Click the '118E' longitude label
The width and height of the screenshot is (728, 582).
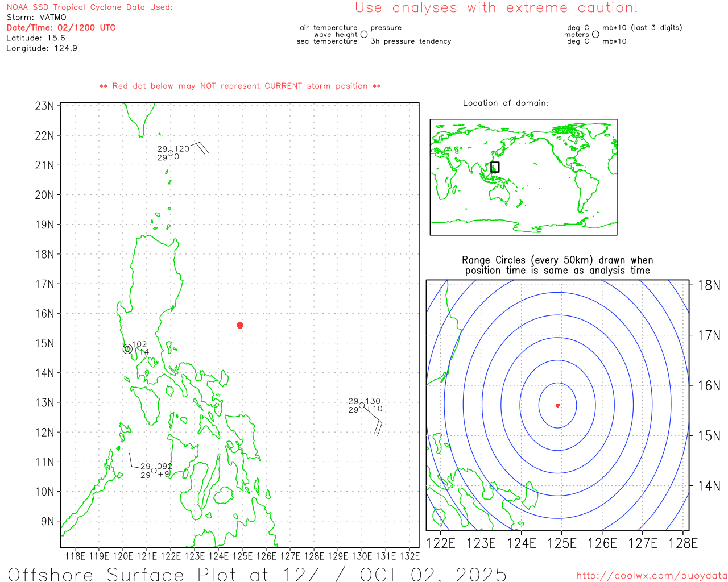click(75, 556)
